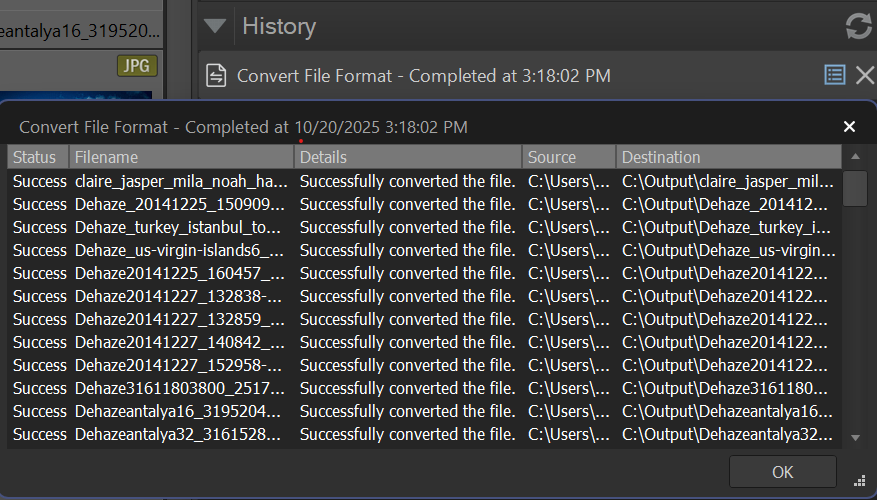Select the claire_jasper_mila_noah row
This screenshot has width=877, height=500.
pyautogui.click(x=181, y=181)
